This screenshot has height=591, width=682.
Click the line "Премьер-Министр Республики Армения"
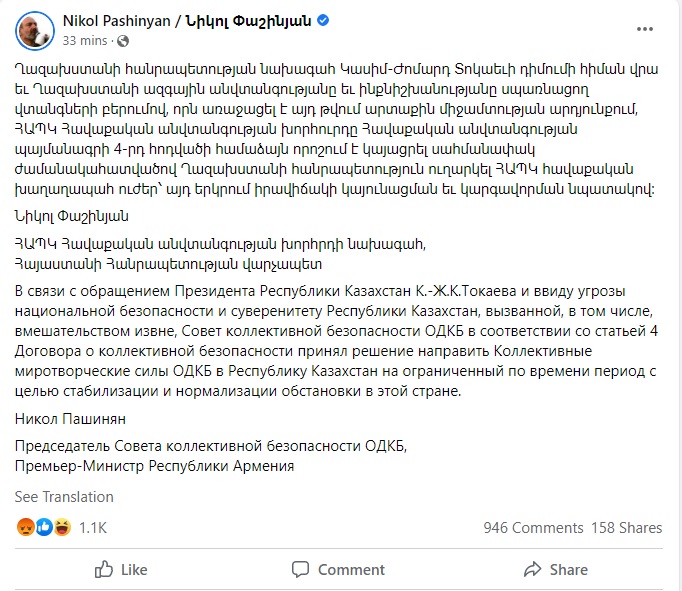154,466
